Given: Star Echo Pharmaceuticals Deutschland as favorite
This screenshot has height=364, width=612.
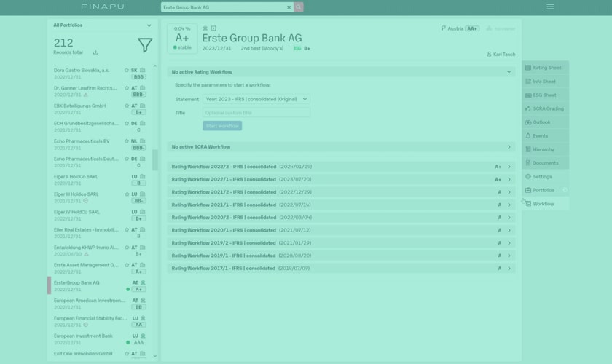Looking at the screenshot, I should [127, 159].
